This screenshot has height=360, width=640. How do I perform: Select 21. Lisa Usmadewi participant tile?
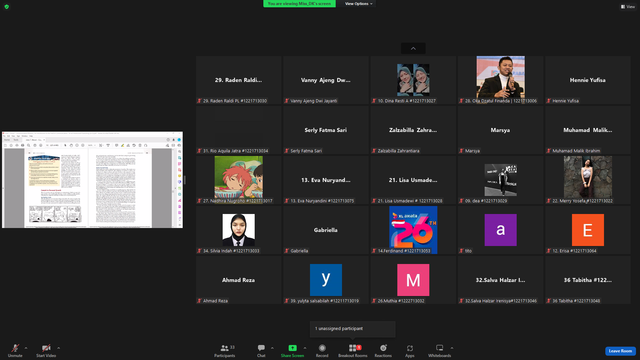tap(413, 180)
